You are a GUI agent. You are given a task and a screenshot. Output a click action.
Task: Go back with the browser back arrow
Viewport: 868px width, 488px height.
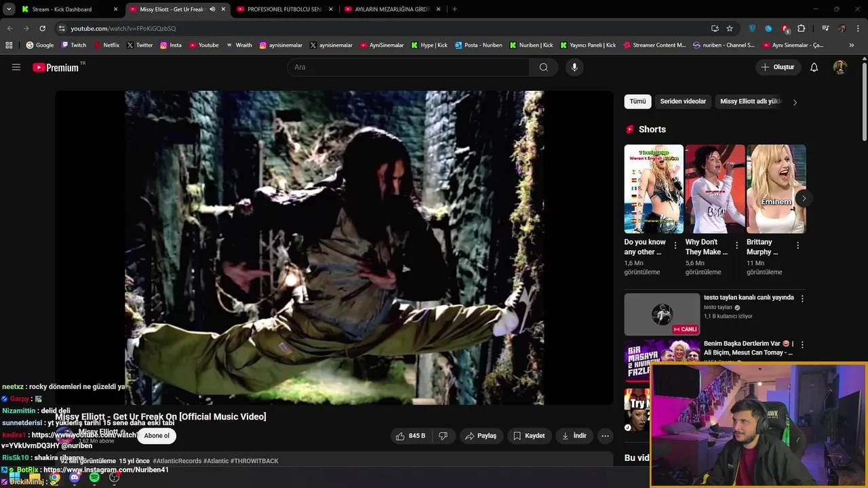pos(9,28)
